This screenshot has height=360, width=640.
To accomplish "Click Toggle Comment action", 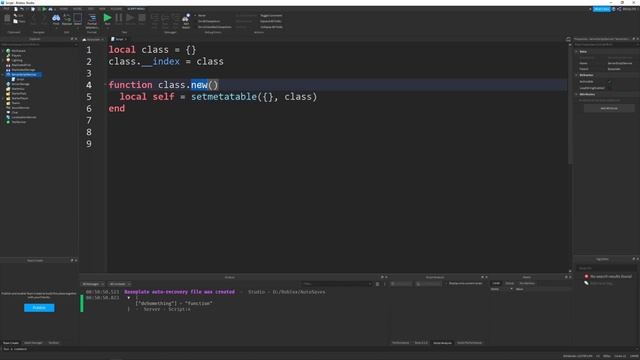I will point(271,16).
